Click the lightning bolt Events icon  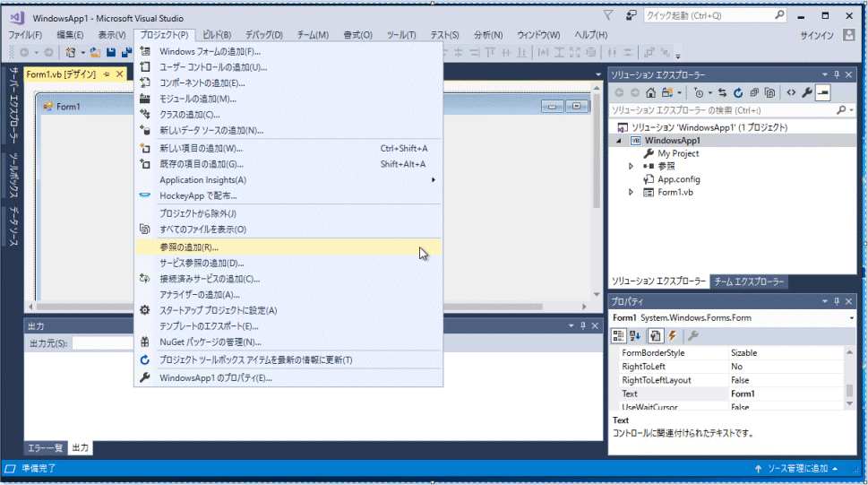coord(673,335)
